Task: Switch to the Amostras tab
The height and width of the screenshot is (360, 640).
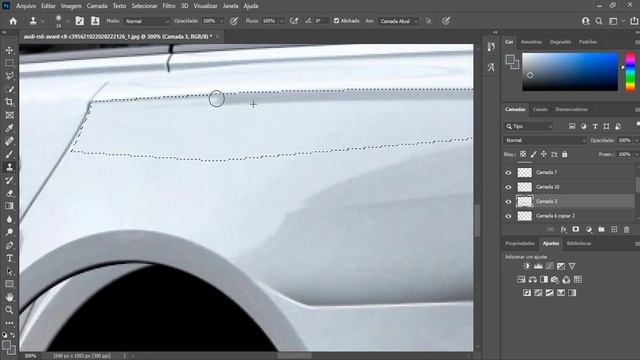Action: click(531, 42)
